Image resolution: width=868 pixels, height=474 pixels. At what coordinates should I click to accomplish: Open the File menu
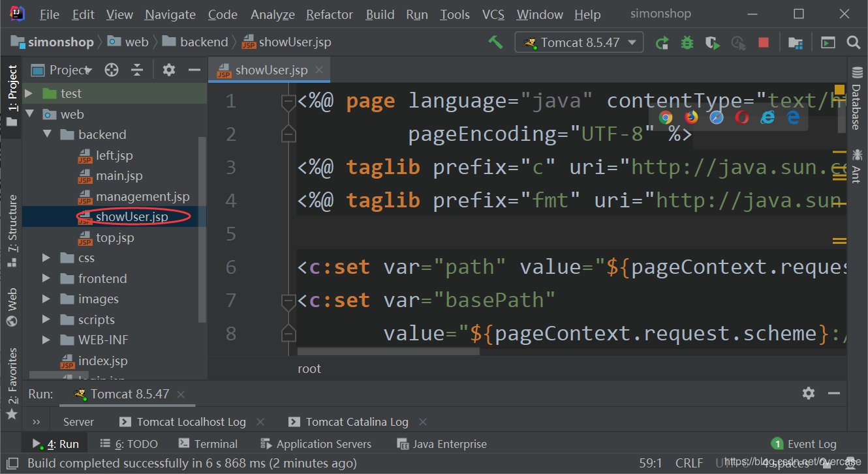(49, 14)
